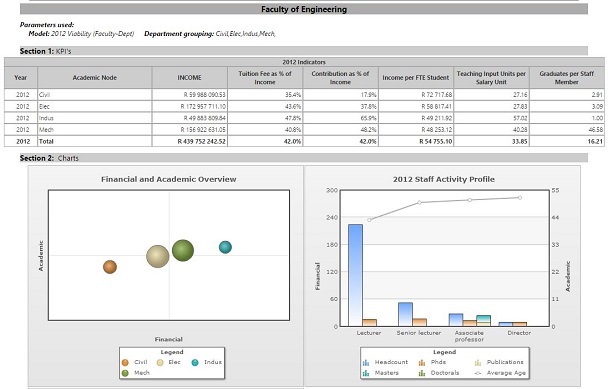Select the Elec row academic node cell

[x=95, y=106]
